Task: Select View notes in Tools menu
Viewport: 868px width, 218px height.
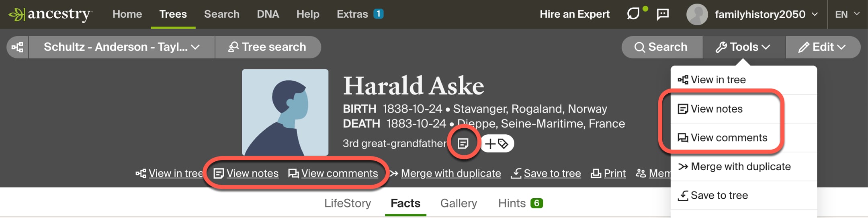Action: (x=716, y=109)
